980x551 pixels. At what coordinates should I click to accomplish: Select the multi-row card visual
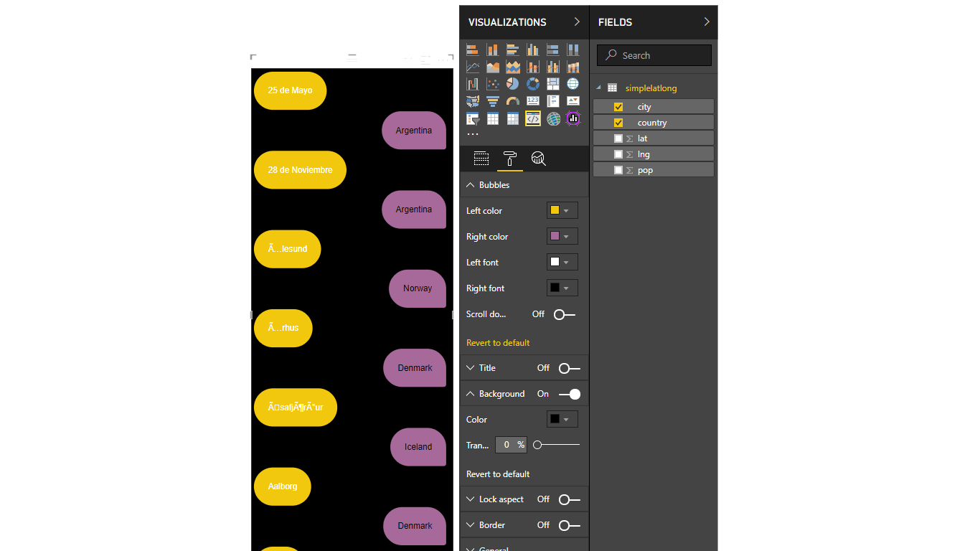pyautogui.click(x=553, y=101)
